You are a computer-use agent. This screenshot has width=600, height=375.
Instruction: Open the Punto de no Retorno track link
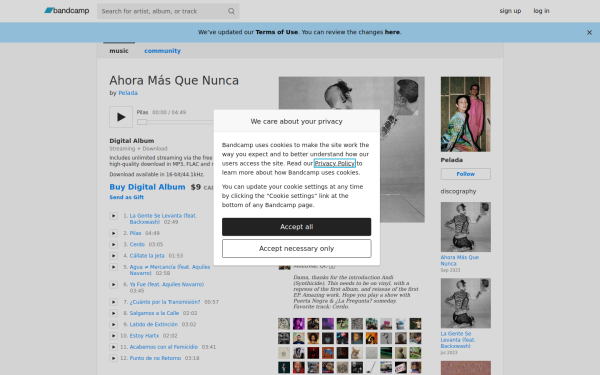pos(155,358)
